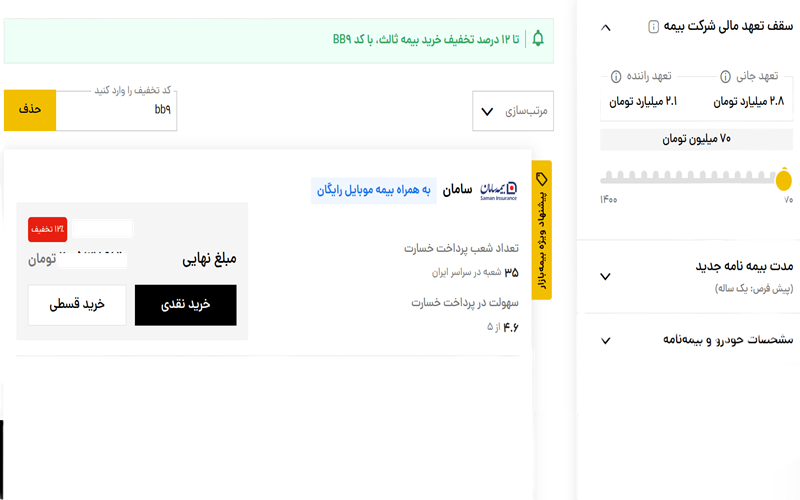800x500 pixels.
Task: Click the green BB9 discount announcement text
Action: (426, 39)
